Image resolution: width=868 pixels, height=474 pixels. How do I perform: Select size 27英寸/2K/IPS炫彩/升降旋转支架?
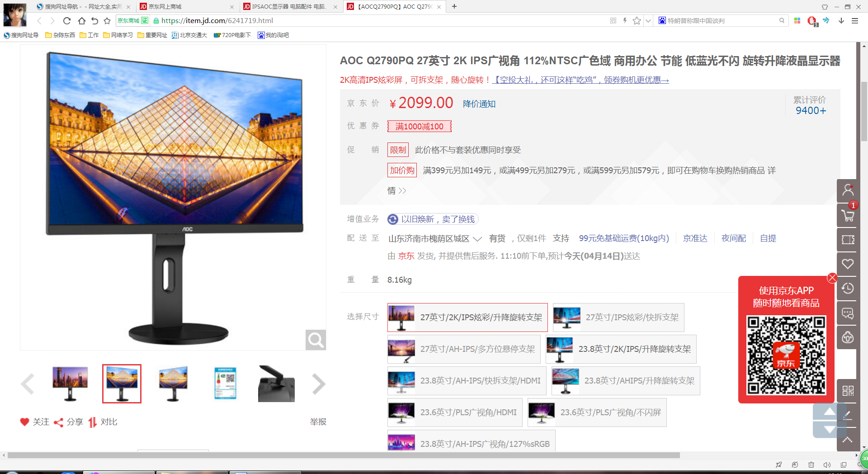(467, 317)
